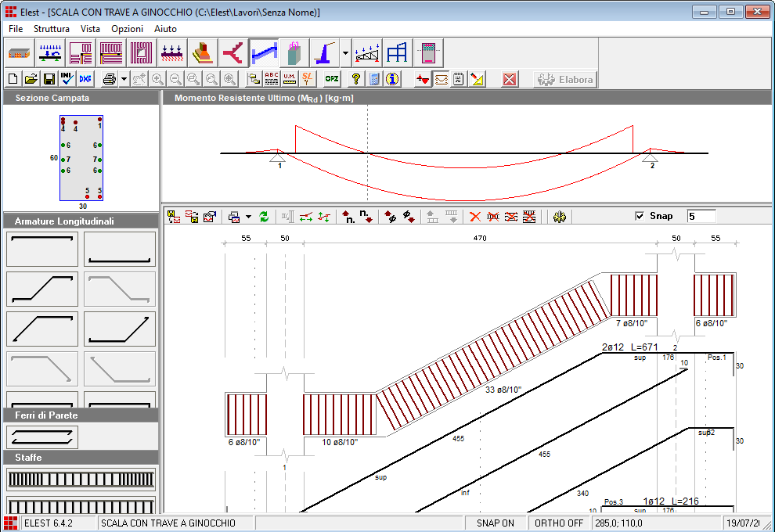Click the Snap value input field

[701, 216]
